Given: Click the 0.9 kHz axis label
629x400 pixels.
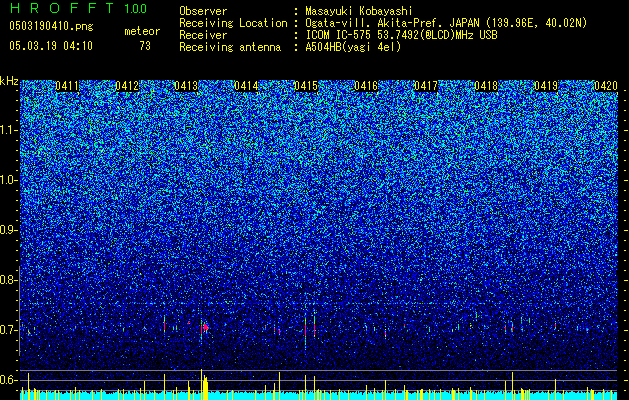Looking at the screenshot, I should coord(9,230).
